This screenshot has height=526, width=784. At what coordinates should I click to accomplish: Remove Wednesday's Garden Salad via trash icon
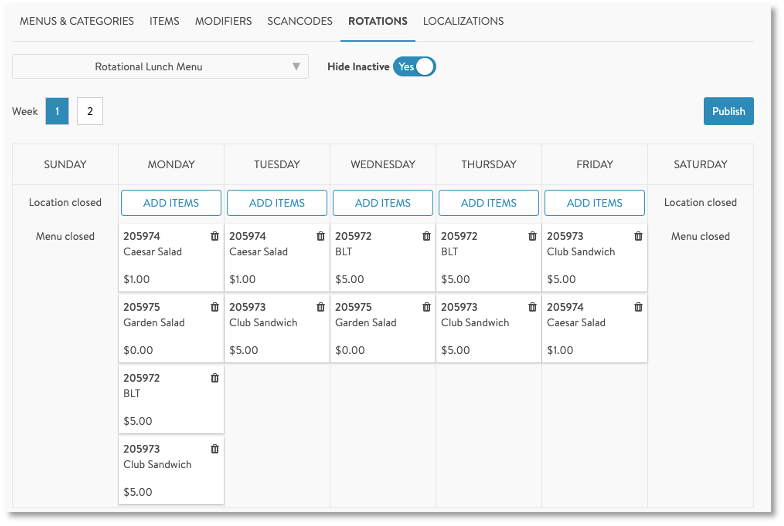(x=426, y=308)
